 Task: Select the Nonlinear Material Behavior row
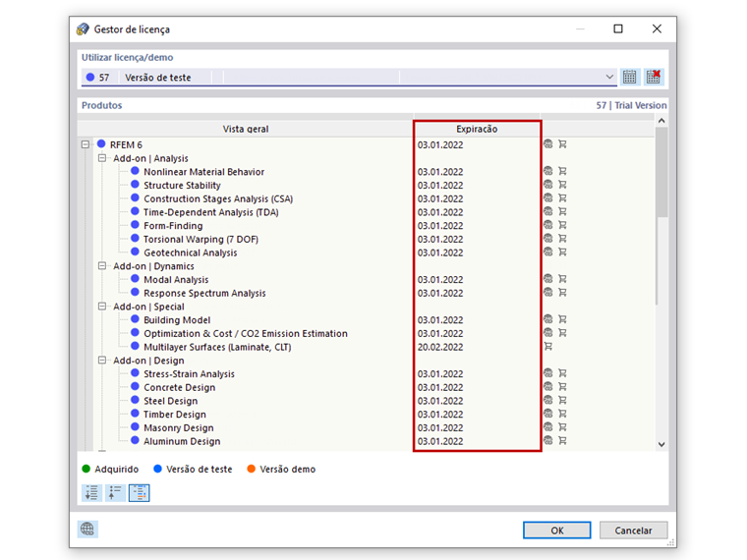(x=203, y=171)
